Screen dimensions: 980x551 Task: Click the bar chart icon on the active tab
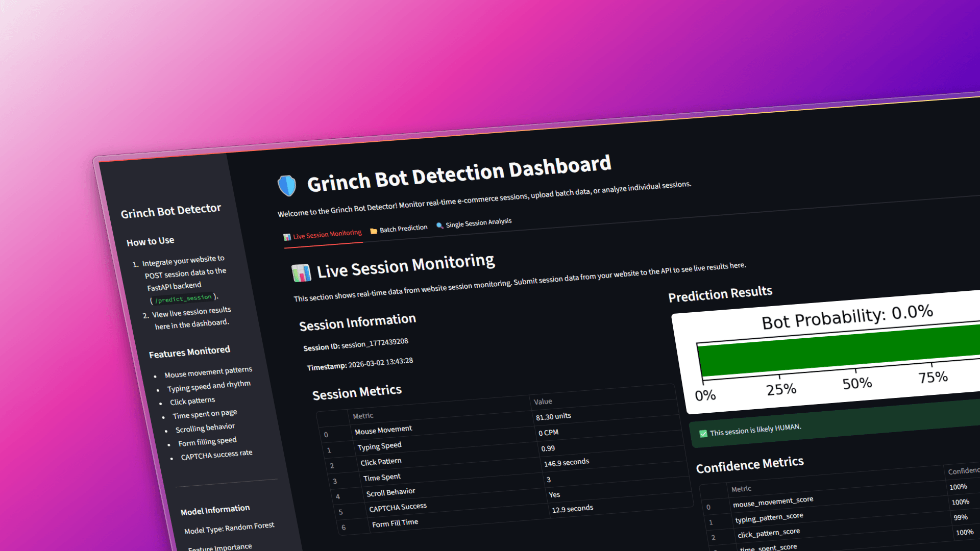pos(287,237)
